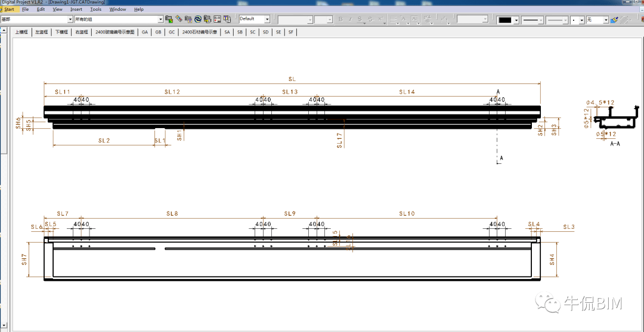Toggle Superscript text formatting
This screenshot has height=332, width=644.
click(380, 19)
